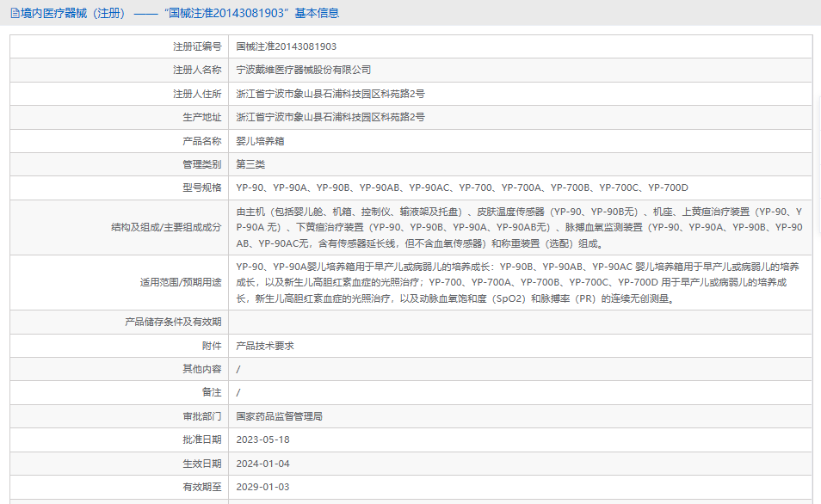Click the 生效日期 label

[x=202, y=464]
